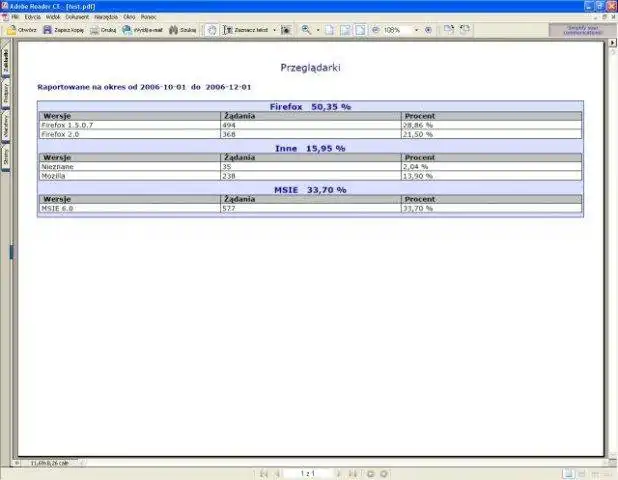Open the Podpisy side panel tab
This screenshot has height=480, width=618.
click(6, 93)
